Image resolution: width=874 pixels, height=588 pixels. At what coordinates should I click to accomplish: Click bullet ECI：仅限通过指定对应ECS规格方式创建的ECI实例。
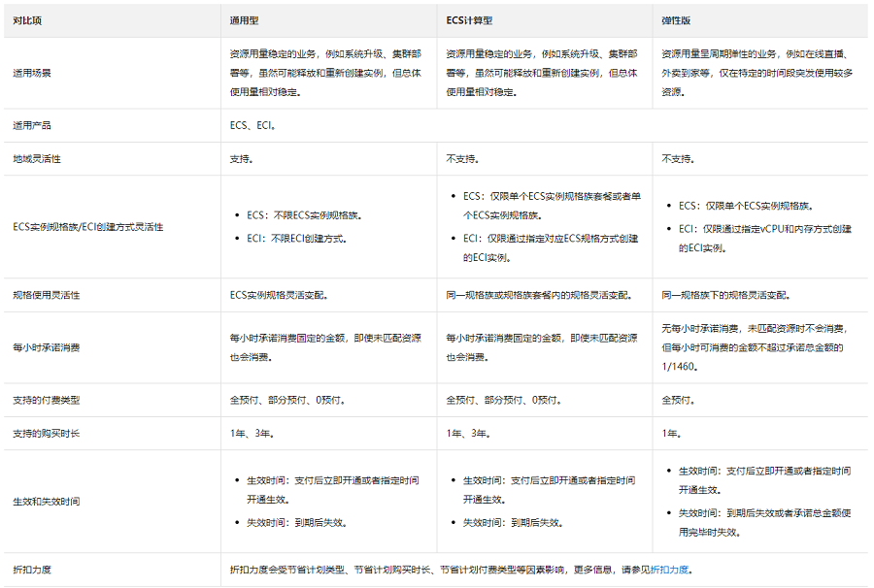[x=551, y=247]
